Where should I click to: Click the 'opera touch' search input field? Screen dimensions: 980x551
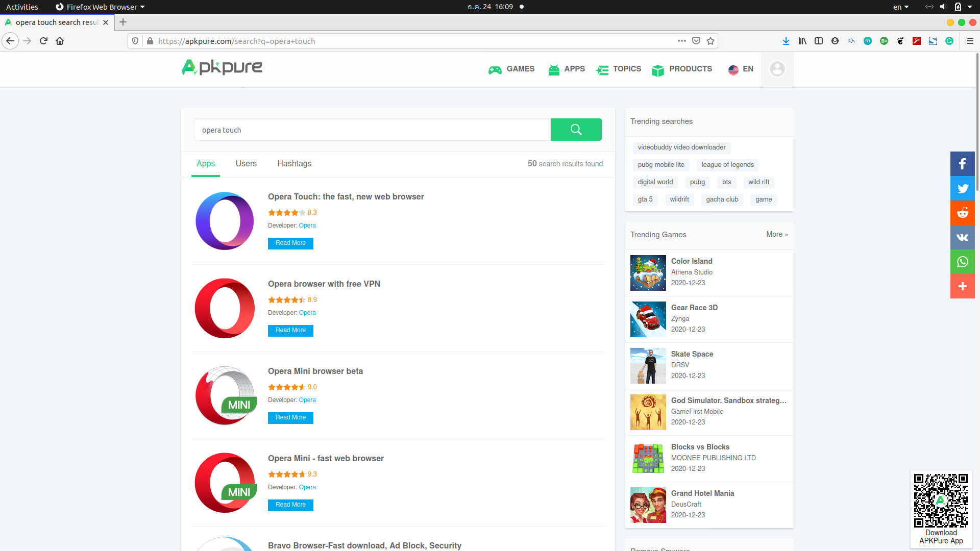pyautogui.click(x=372, y=130)
